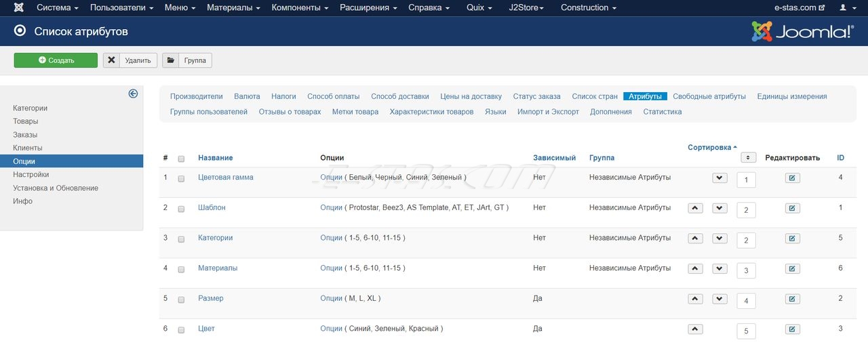Save ordering via header sort icon
This screenshot has width=868, height=345.
[749, 157]
